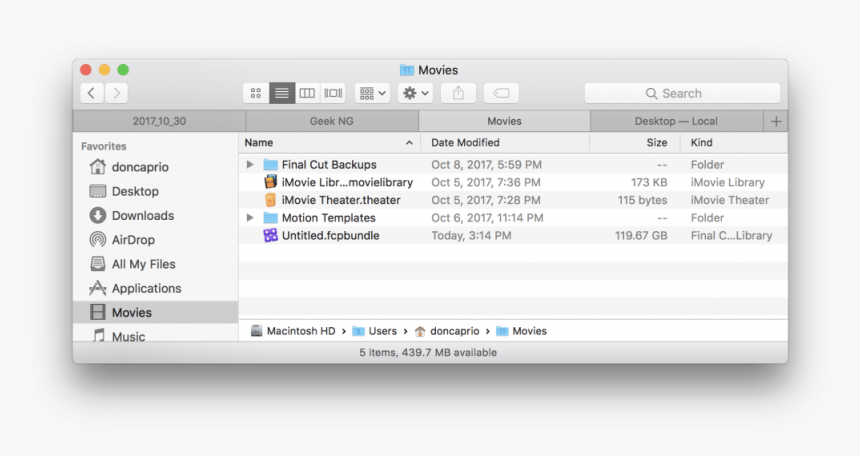The image size is (860, 456).
Task: Switch to icon view in toolbar
Action: [256, 93]
